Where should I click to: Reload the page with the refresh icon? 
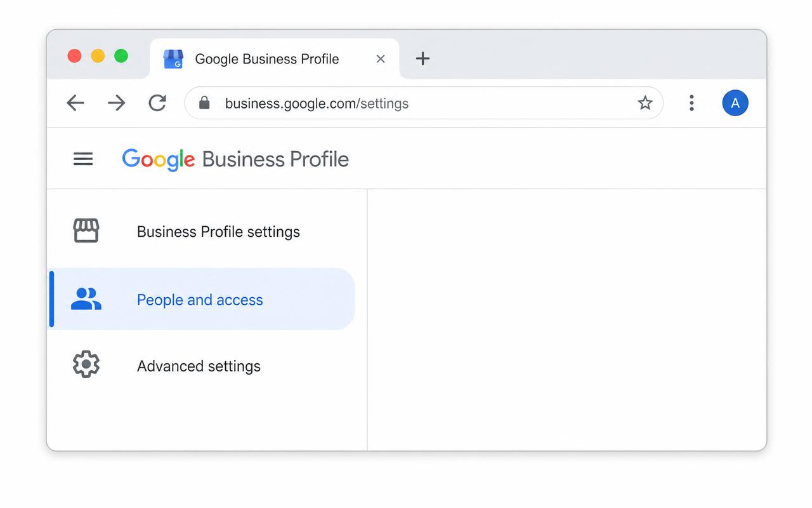(157, 103)
